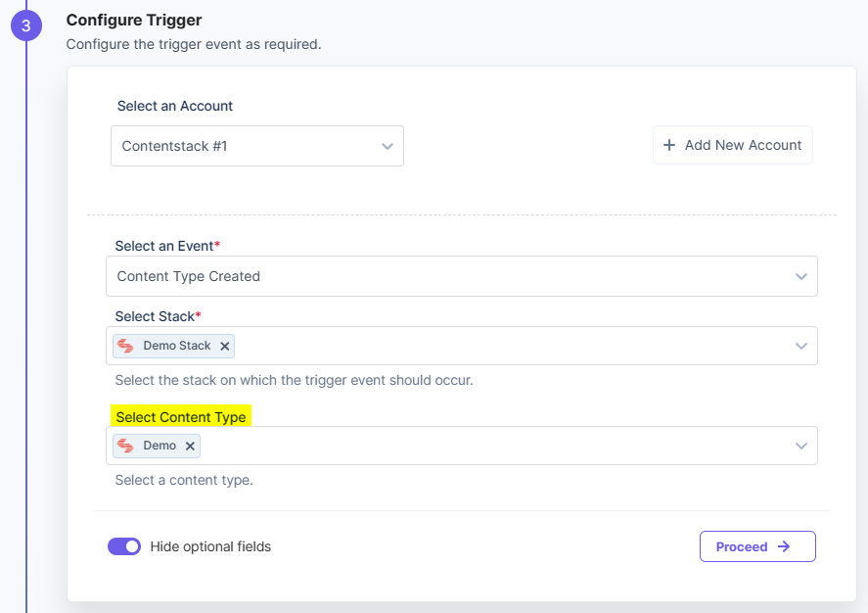Click the plus icon beside Add New Account
The height and width of the screenshot is (613, 868).
point(668,144)
